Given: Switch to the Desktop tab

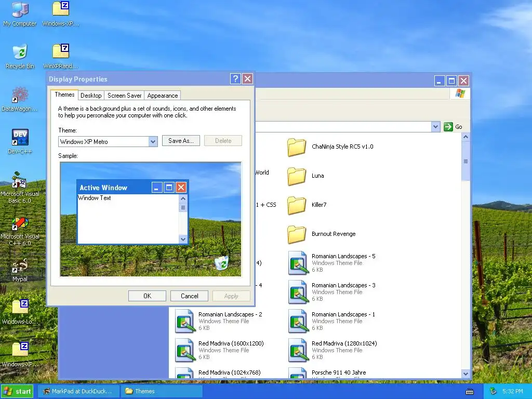Looking at the screenshot, I should tap(91, 96).
